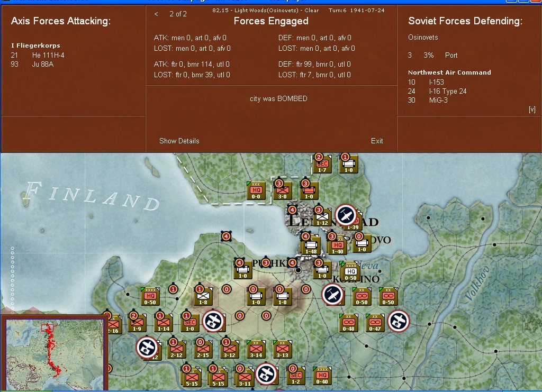Click the minimap overview

click(55, 354)
